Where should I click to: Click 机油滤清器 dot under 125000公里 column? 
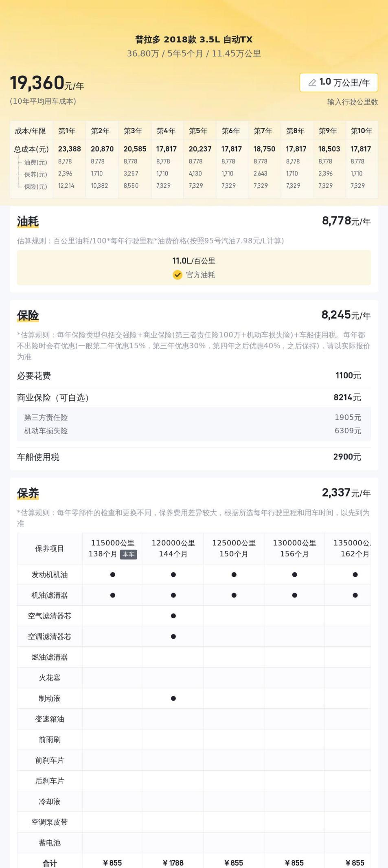(234, 596)
